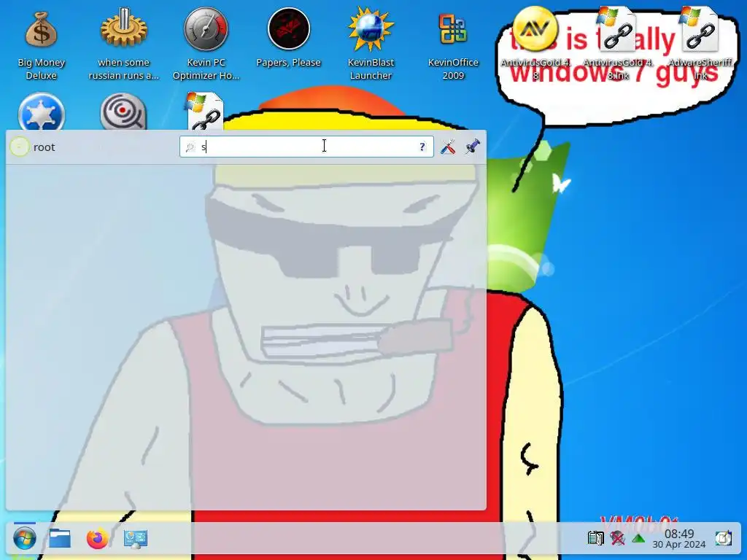Open the calendar from the 08:49 clock
The width and height of the screenshot is (747, 560).
[679, 539]
